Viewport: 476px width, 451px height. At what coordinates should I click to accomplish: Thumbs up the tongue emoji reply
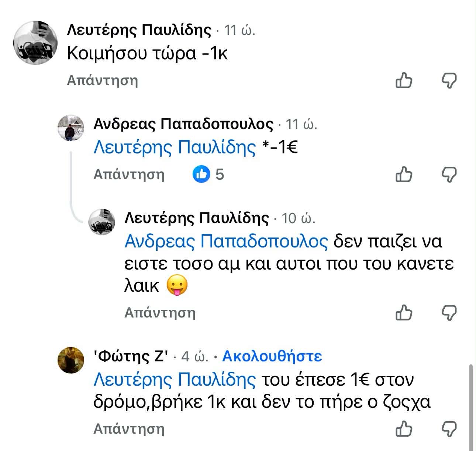pyautogui.click(x=404, y=313)
